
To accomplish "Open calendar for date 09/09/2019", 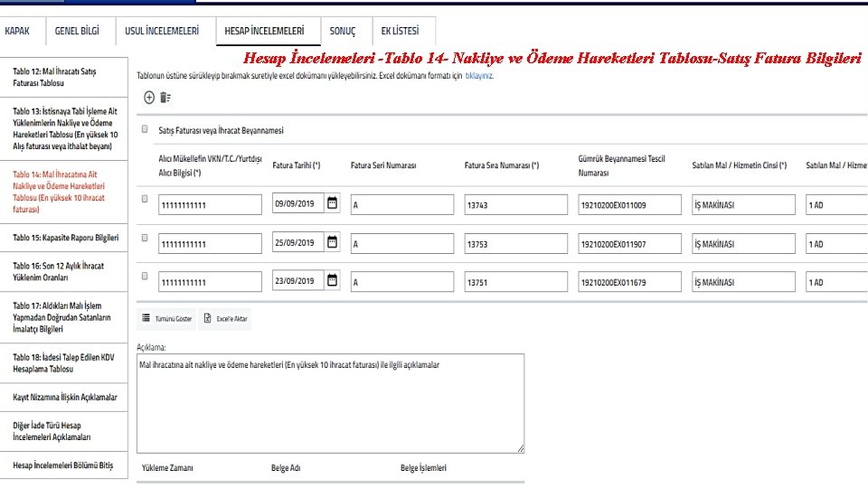I will click(x=332, y=203).
